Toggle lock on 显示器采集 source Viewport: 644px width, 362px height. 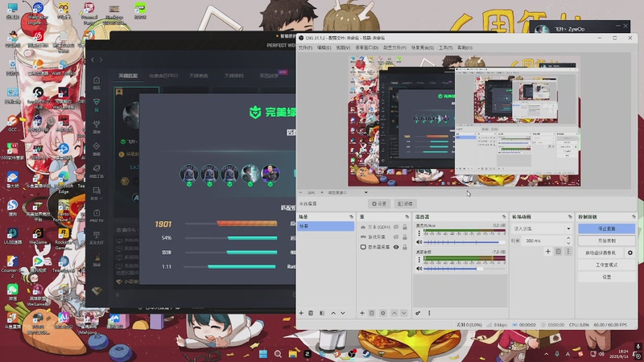pos(405,247)
